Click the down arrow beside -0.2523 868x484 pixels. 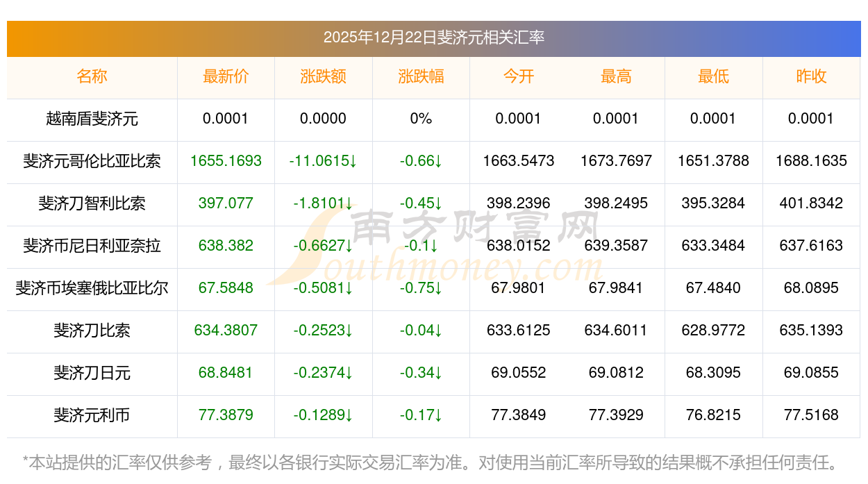349,331
